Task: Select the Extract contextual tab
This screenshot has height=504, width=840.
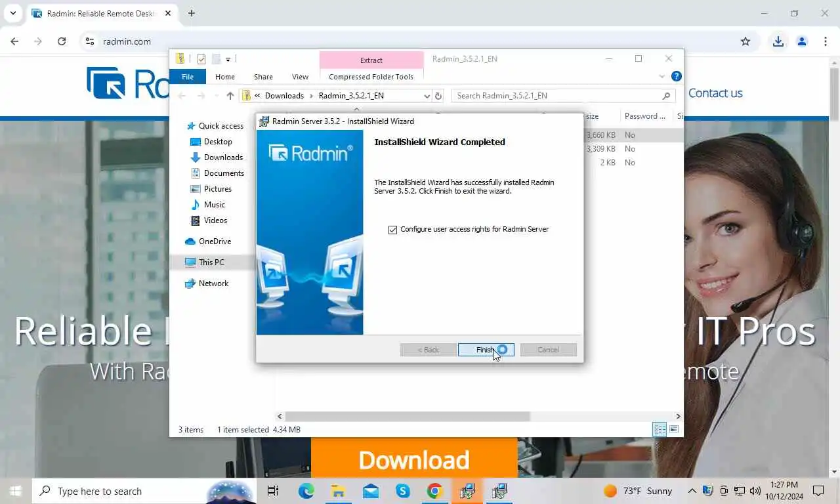Action: point(371,60)
